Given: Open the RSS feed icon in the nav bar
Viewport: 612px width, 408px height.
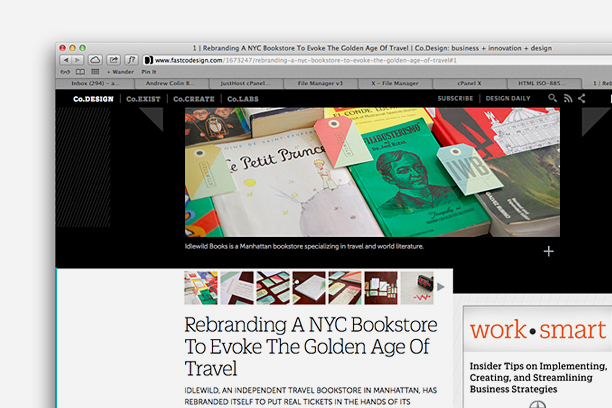Looking at the screenshot, I should pyautogui.click(x=568, y=98).
